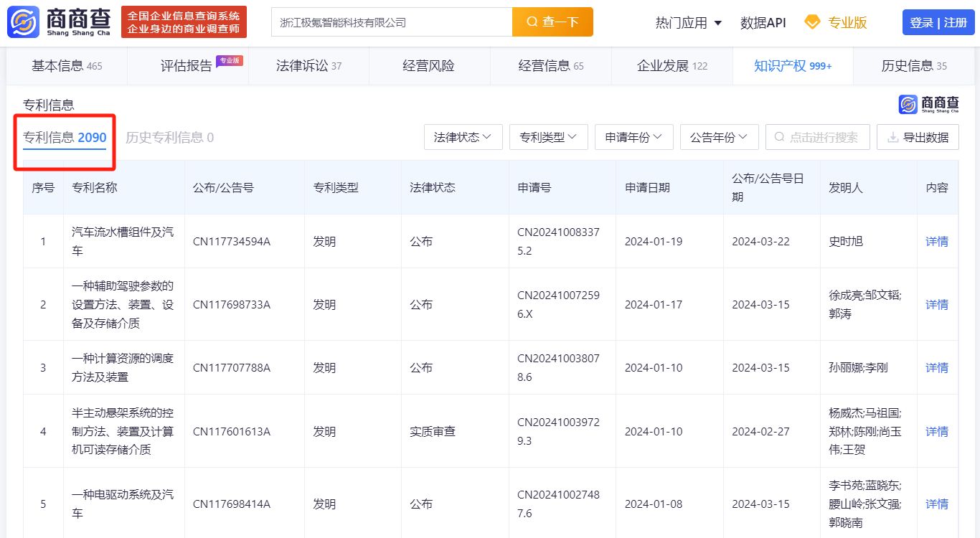Screen dimensions: 980x538
Task: Open the 专利类型 filter dropdown
Action: [548, 137]
